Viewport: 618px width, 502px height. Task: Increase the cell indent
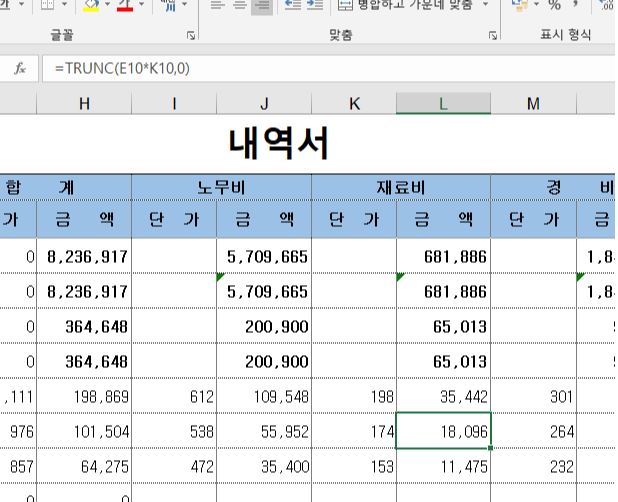(315, 5)
